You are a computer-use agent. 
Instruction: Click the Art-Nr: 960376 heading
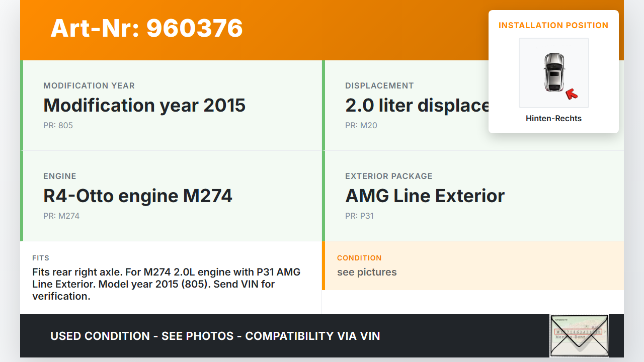[146, 28]
